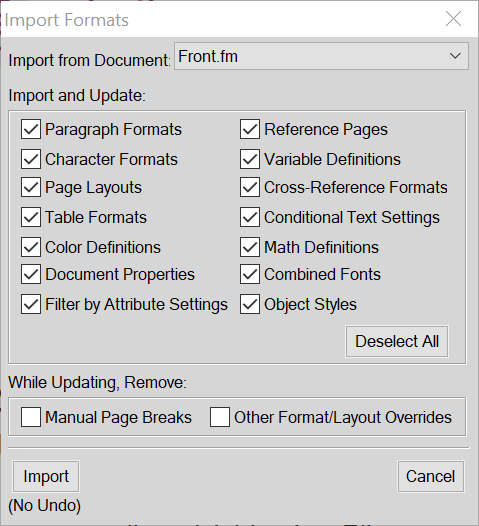Uncheck Conditional Text Settings option

coord(250,217)
